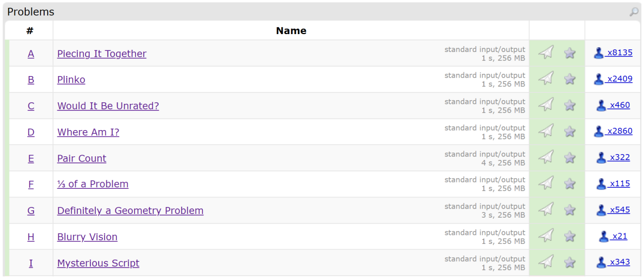Open the Blurry Vision problem

tap(87, 237)
